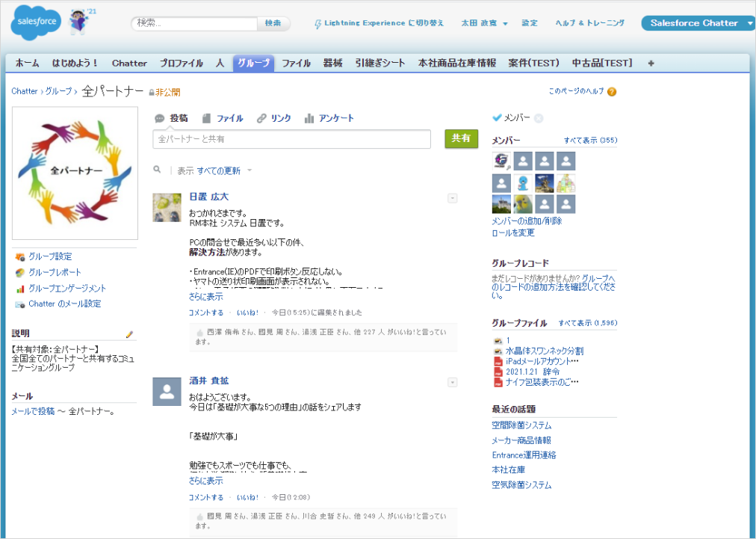Viewport: 756px width, 539px height.
Task: Open Chatter のメール設定 from the left sidebar
Action: pyautogui.click(x=64, y=304)
